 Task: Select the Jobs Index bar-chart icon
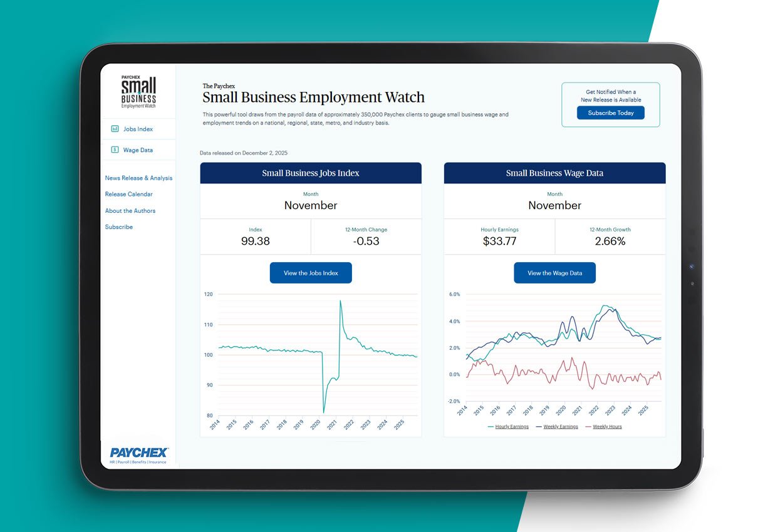tap(115, 129)
